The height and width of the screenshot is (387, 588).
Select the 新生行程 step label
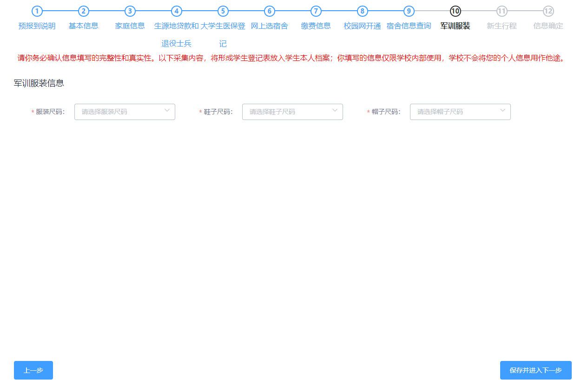502,26
